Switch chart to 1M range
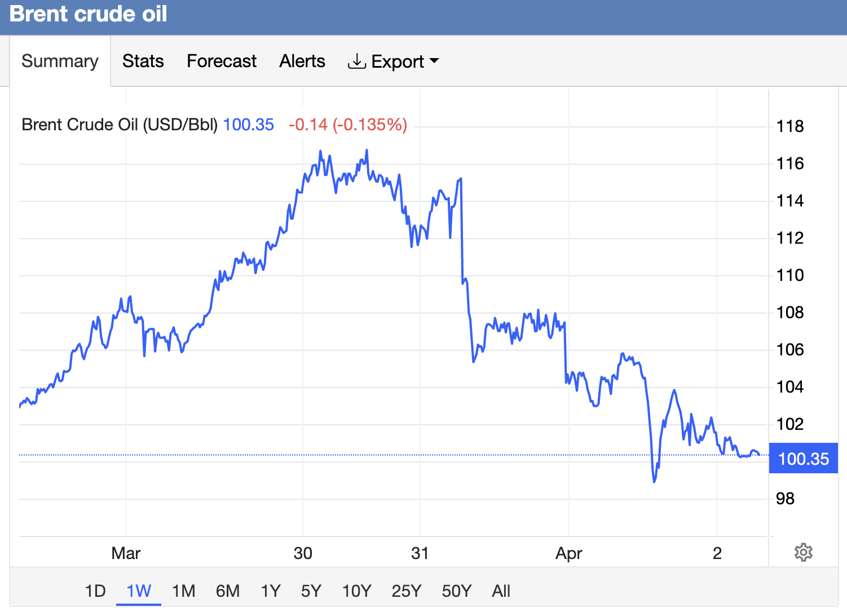This screenshot has height=616, width=847. tap(183, 591)
